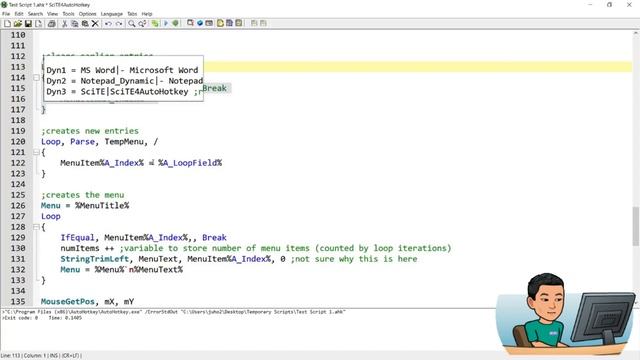Redo the edit with the Redo arrow icon
Screen dimensions: 640x360
coord(119,24)
